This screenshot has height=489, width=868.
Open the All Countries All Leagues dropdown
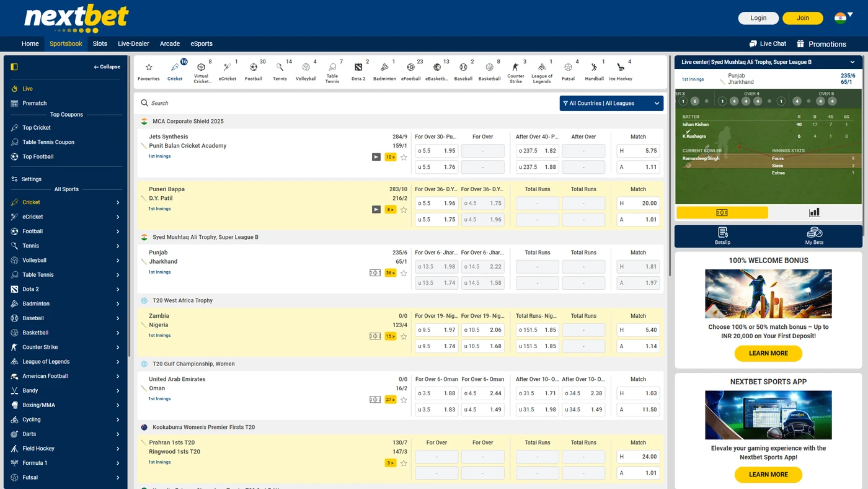tap(611, 103)
